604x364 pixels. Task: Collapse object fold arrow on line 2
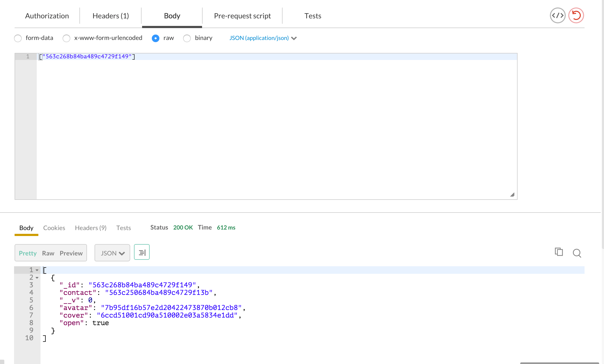(x=37, y=278)
